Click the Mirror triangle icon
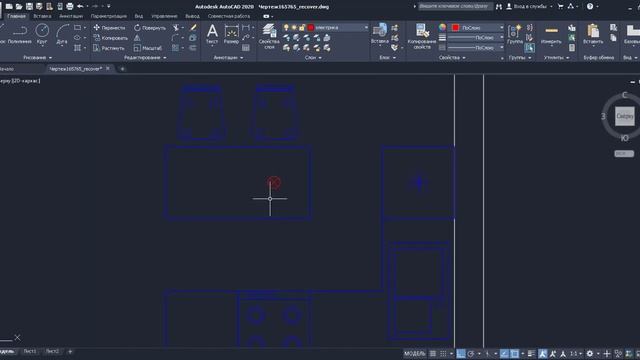 [137, 38]
